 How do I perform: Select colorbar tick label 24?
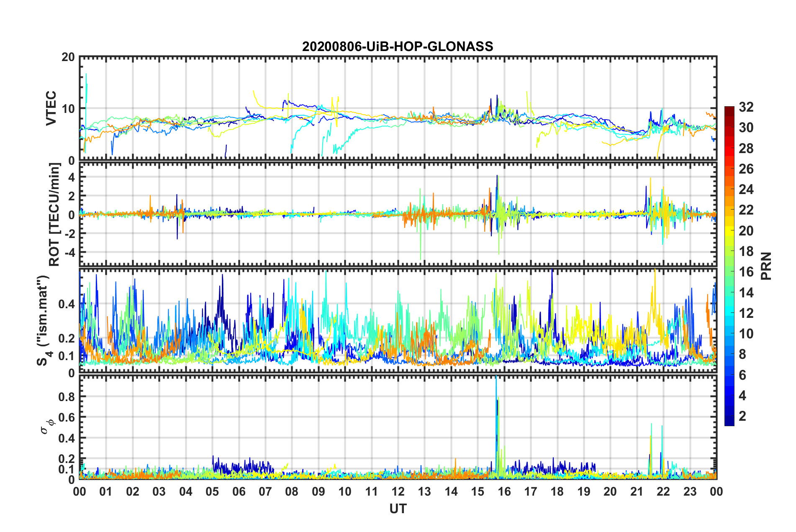(x=746, y=189)
